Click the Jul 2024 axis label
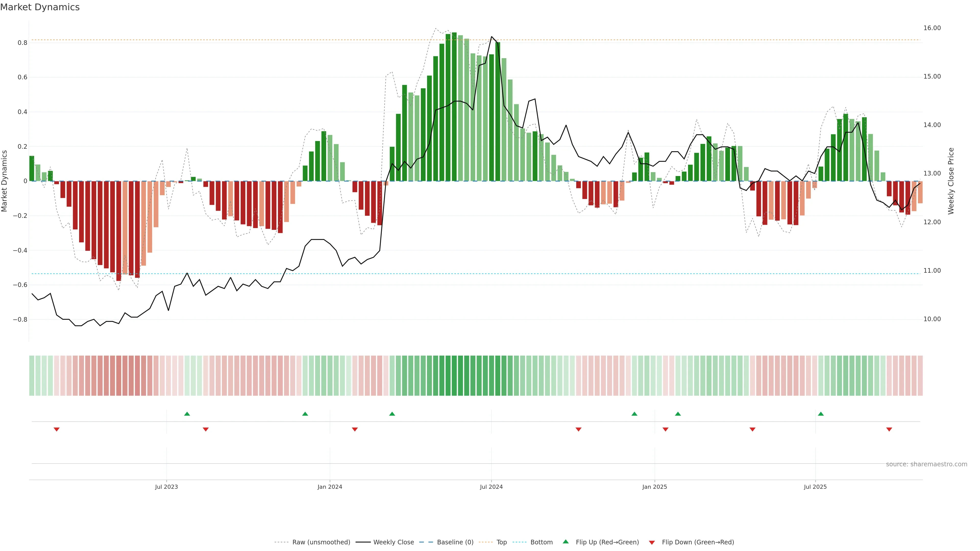 491,487
